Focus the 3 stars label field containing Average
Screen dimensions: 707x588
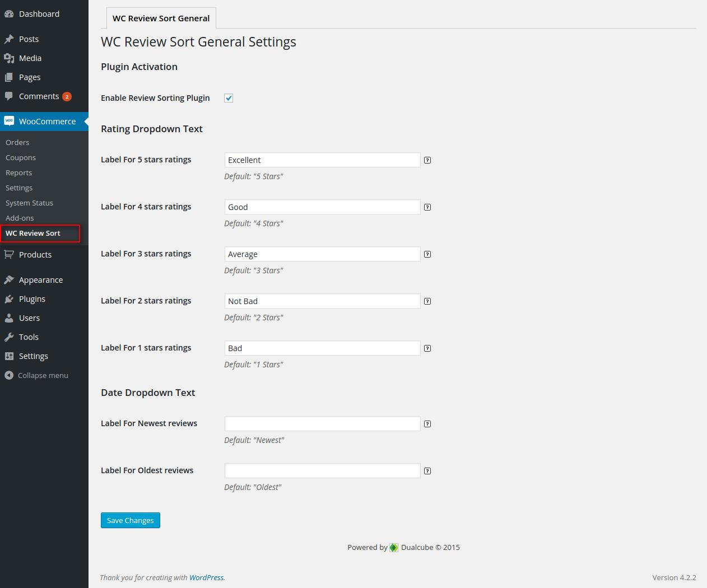pos(322,254)
